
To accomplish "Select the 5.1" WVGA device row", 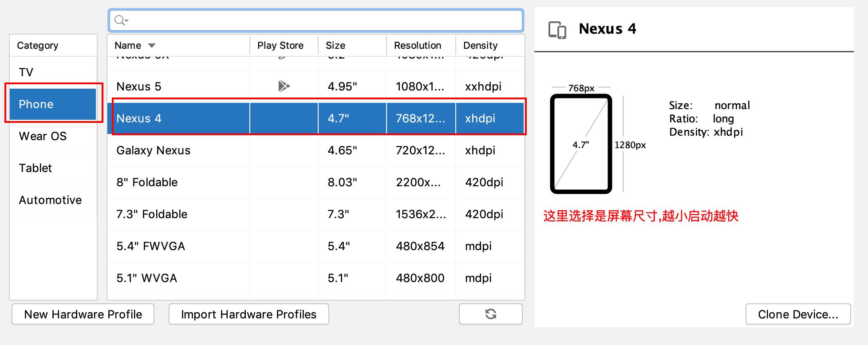I will [x=316, y=278].
